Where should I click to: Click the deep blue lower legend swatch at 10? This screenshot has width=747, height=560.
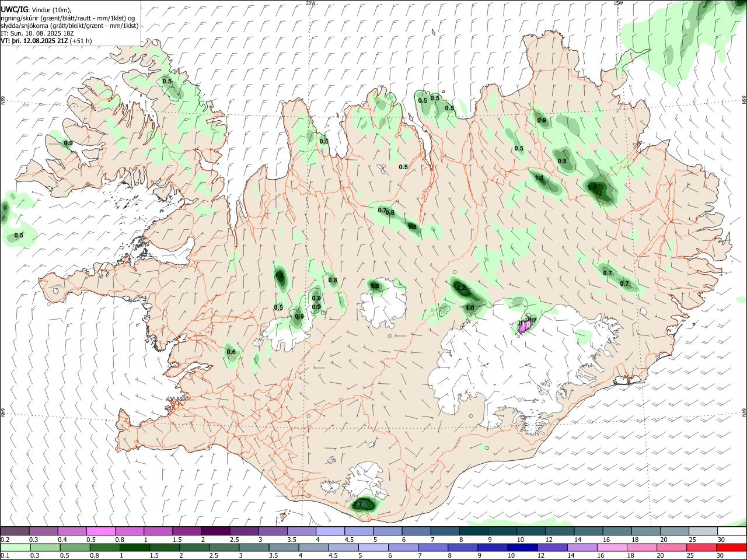coord(522,547)
